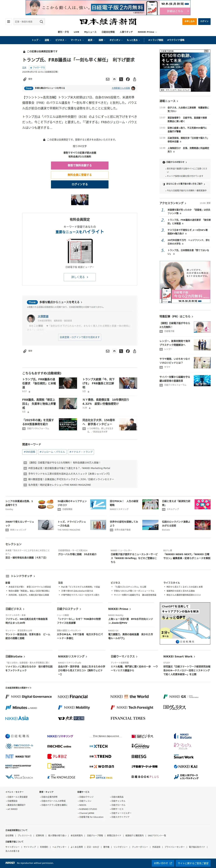This screenshot has width=216, height=868.
Task: Click the mail icon below the Think! section
Action: click(108, 351)
